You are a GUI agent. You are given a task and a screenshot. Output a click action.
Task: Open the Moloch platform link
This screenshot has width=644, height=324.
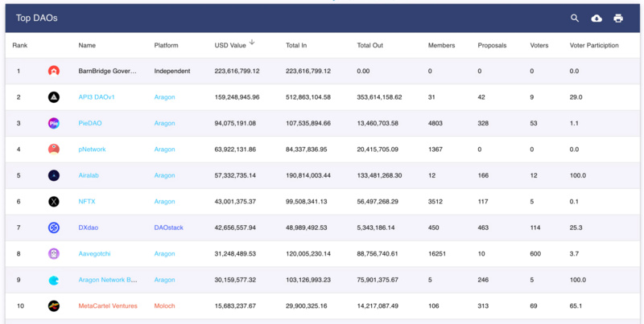click(165, 306)
